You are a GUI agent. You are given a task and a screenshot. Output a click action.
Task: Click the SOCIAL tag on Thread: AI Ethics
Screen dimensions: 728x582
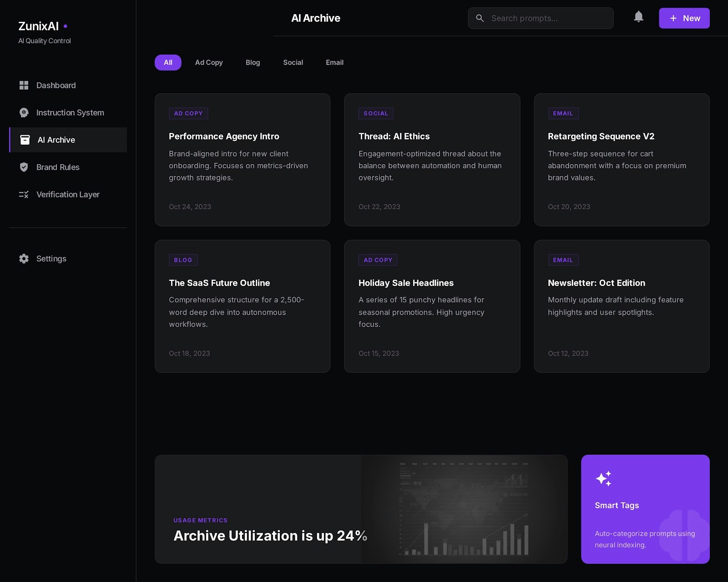point(376,113)
